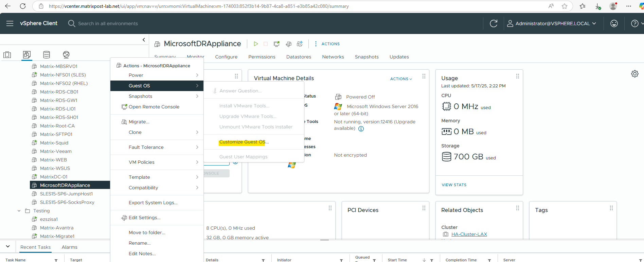Expand the Template submenu
The width and height of the screenshot is (644, 262).
tap(157, 177)
